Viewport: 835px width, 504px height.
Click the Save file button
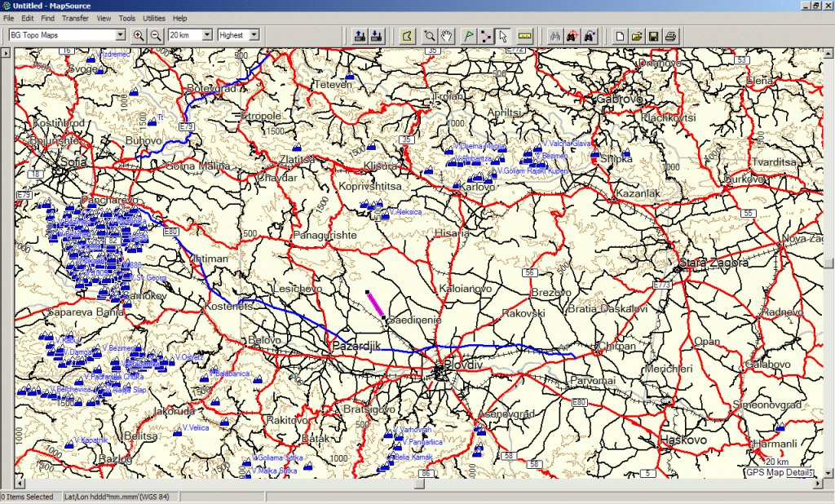(653, 35)
